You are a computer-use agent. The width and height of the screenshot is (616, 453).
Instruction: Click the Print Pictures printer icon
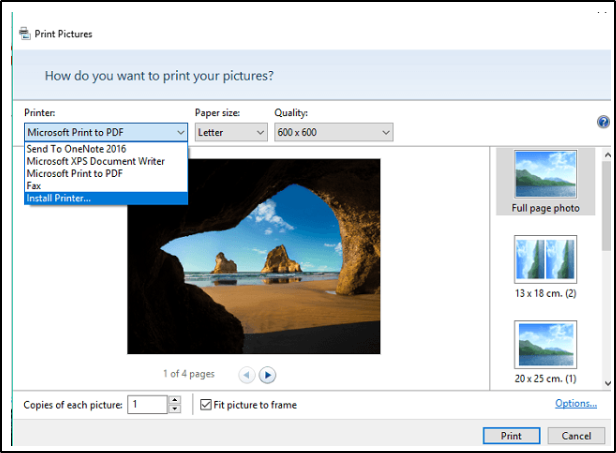click(25, 33)
